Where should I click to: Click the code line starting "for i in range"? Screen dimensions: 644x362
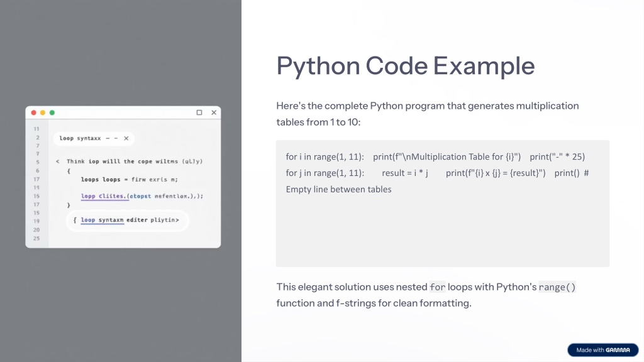[325, 156]
